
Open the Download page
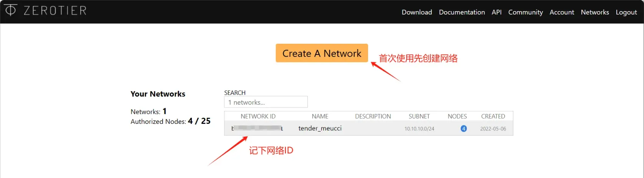(417, 12)
